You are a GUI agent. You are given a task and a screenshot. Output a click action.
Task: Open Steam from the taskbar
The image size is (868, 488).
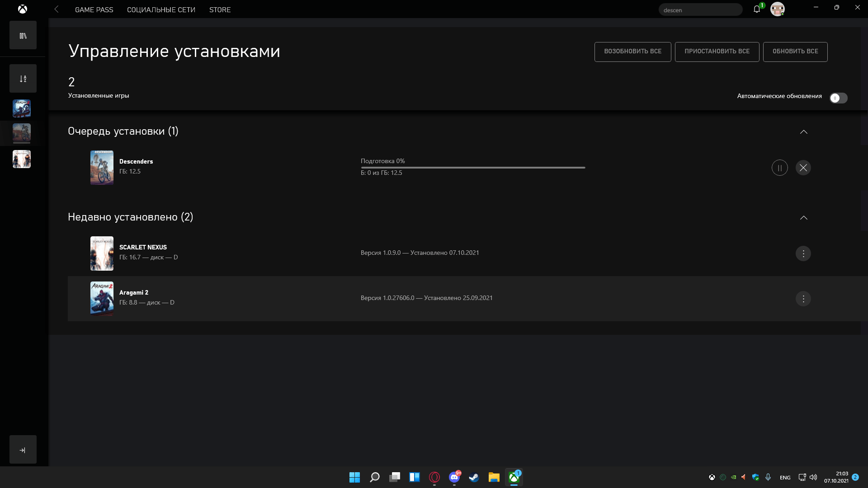(474, 477)
